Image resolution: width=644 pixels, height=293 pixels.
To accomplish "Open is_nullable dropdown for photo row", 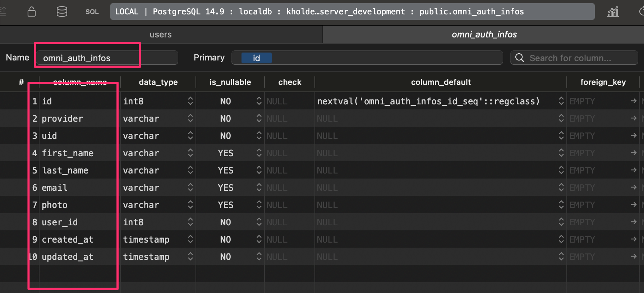I will 259,205.
